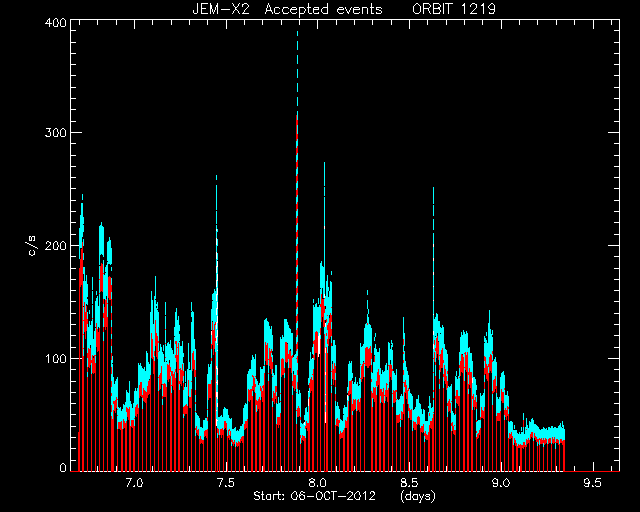Click the y-axis label 'c/s'
This screenshot has width=640, height=512.
(33, 246)
